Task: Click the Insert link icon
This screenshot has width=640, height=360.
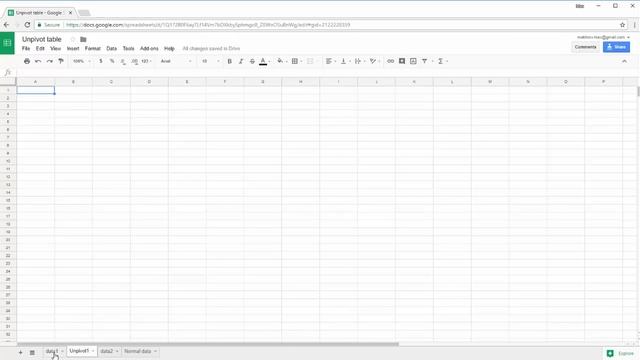Action: tap(391, 61)
